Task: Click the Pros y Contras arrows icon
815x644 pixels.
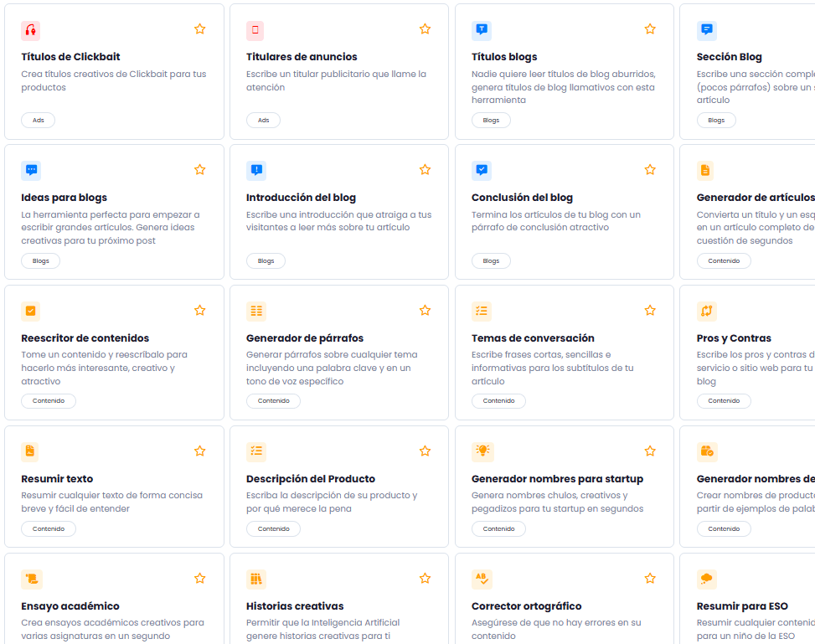Action: pyautogui.click(x=706, y=311)
